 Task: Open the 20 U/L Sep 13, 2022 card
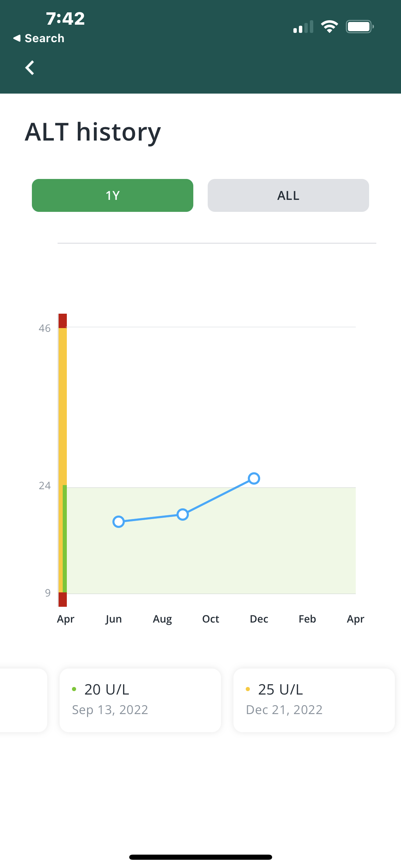coord(140,700)
